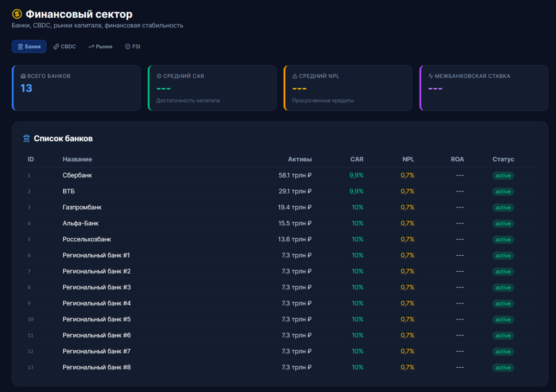Select Региональный банк #2 in the list
The height and width of the screenshot is (392, 556).
(x=96, y=271)
